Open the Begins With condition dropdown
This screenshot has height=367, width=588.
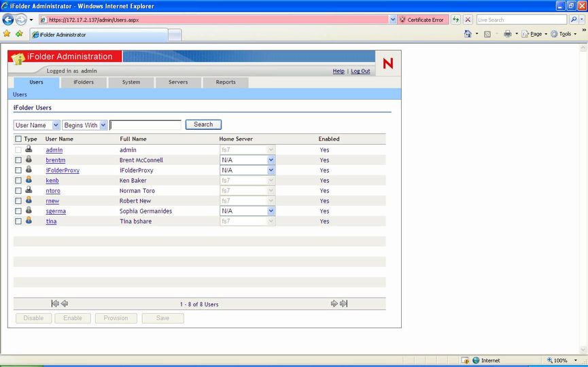tap(85, 125)
